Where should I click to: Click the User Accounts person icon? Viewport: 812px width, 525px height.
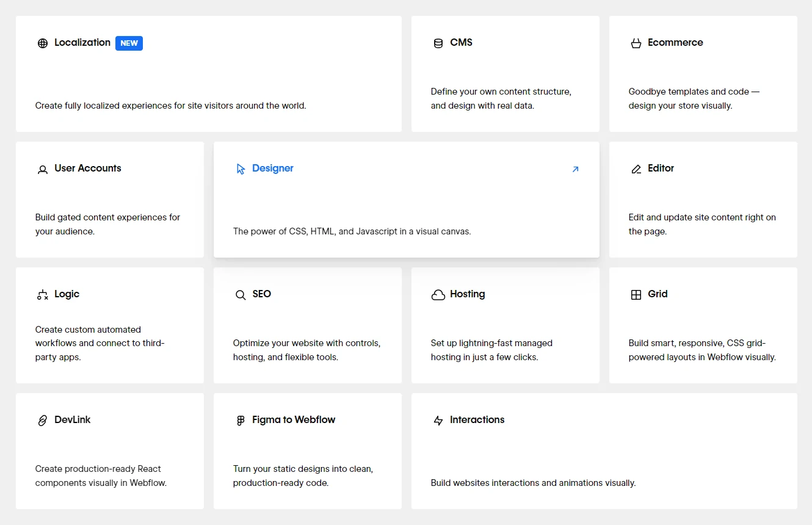click(43, 169)
